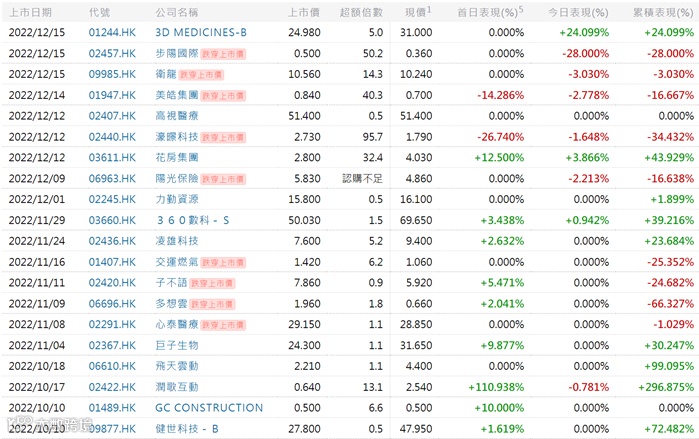699x439 pixels.
Task: Click stock code 01407.HK
Action: 112,262
